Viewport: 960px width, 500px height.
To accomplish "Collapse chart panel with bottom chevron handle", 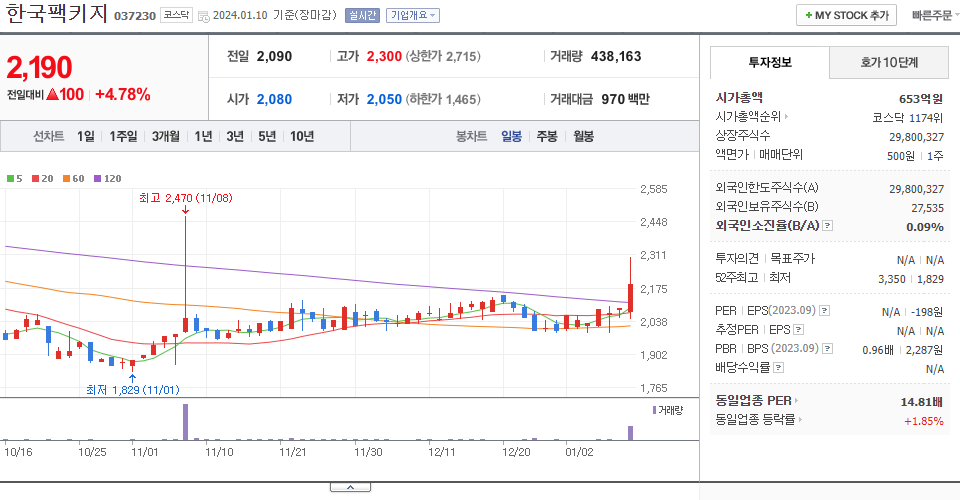I will tap(350, 487).
